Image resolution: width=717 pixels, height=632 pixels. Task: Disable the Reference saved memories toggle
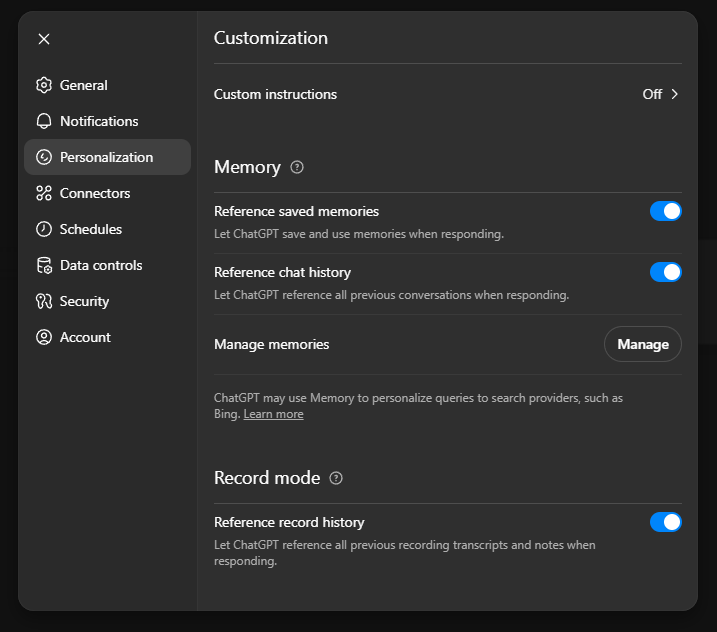click(x=665, y=211)
